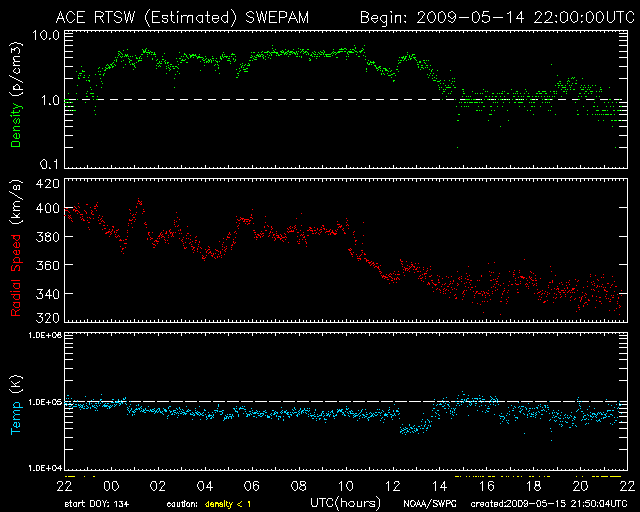Viewport: 640px width, 512px height.
Task: Click the 'ACE RTSW (Estimated) SWEPAM' title
Action: coord(182,18)
